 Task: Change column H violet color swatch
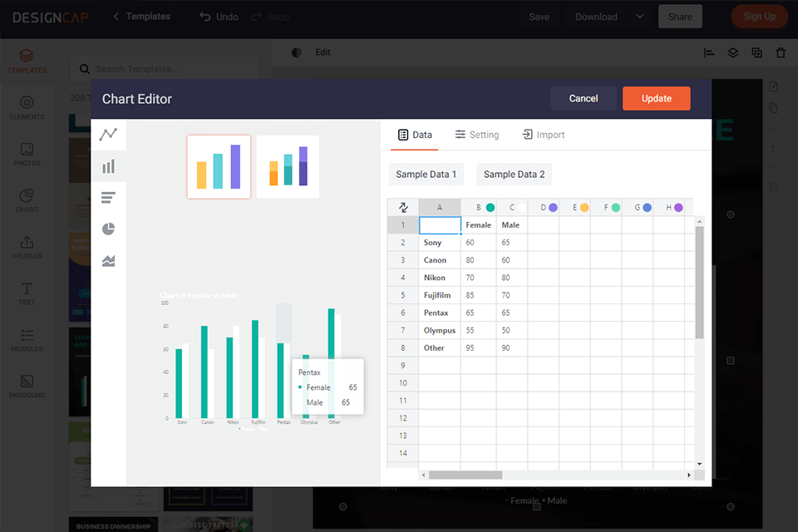point(678,207)
